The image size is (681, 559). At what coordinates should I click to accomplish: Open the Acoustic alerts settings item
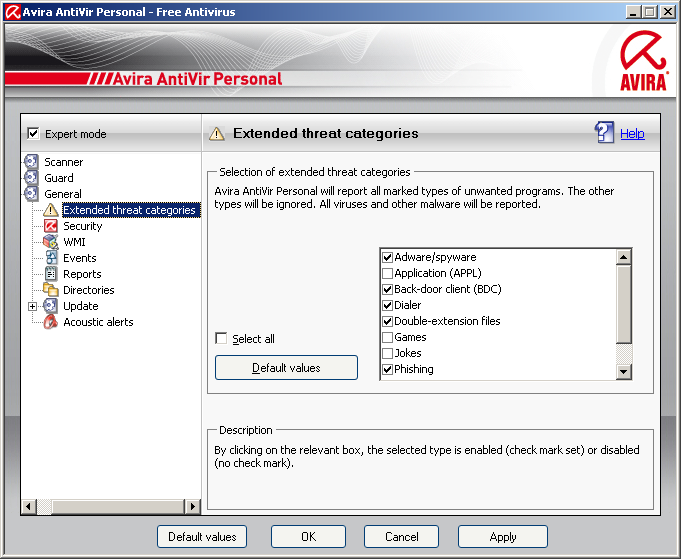(98, 322)
